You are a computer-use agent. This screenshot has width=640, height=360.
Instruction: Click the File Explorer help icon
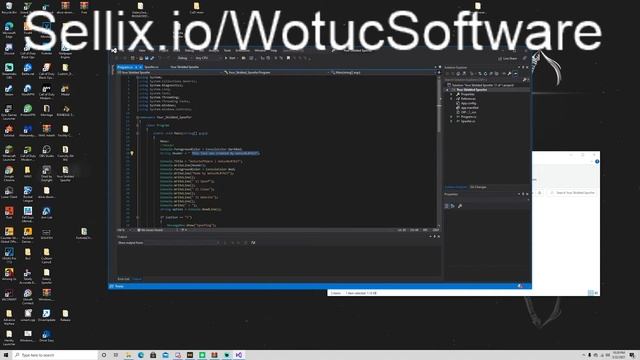[x=597, y=162]
